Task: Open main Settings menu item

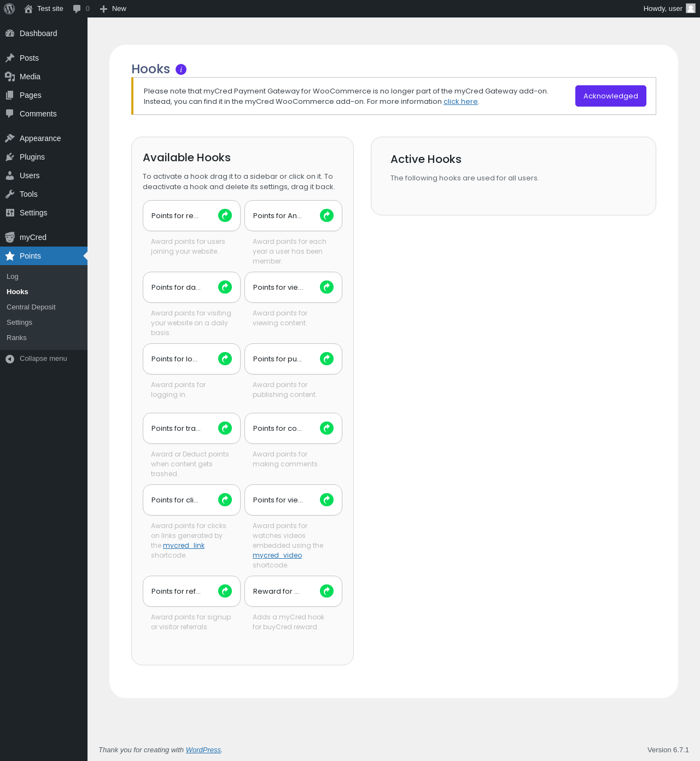Action: click(44, 213)
